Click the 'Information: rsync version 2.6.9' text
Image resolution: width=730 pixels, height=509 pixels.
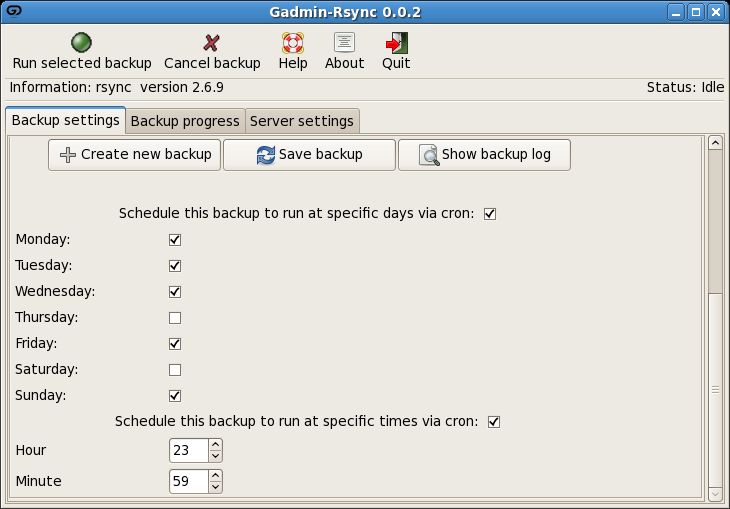116,87
